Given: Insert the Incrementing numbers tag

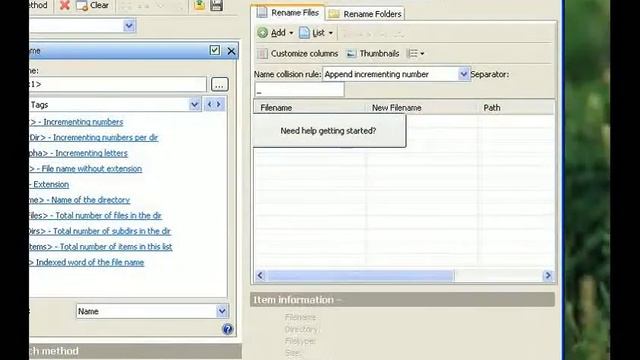Looking at the screenshot, I should [x=76, y=122].
